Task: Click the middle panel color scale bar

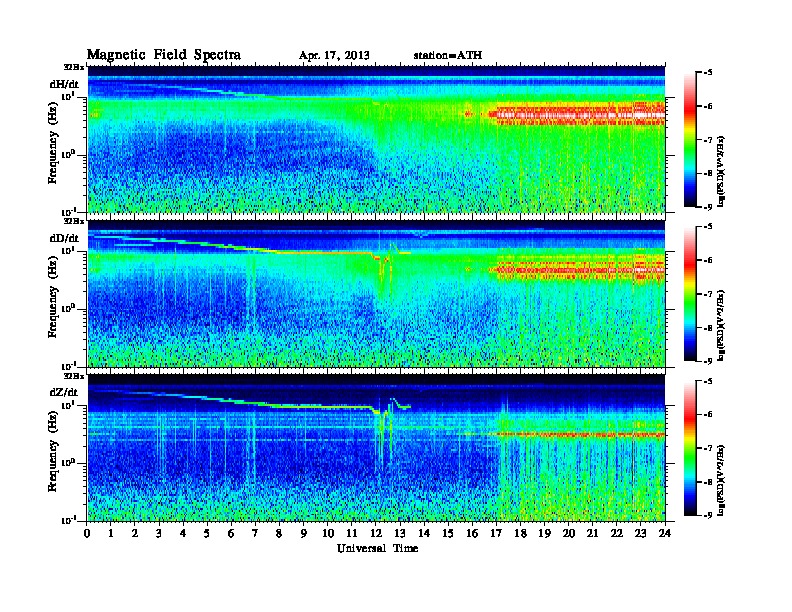Action: tap(690, 294)
